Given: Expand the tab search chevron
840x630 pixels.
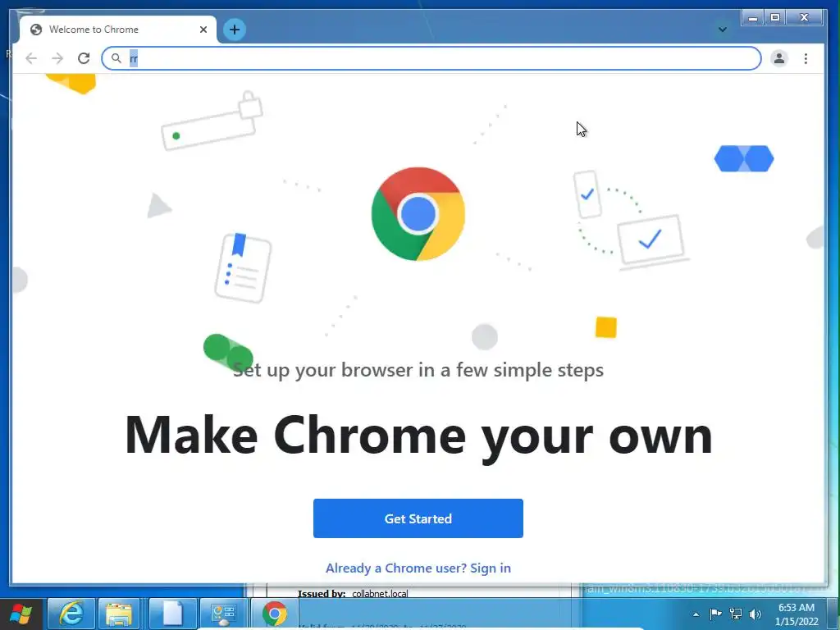Looking at the screenshot, I should [722, 30].
